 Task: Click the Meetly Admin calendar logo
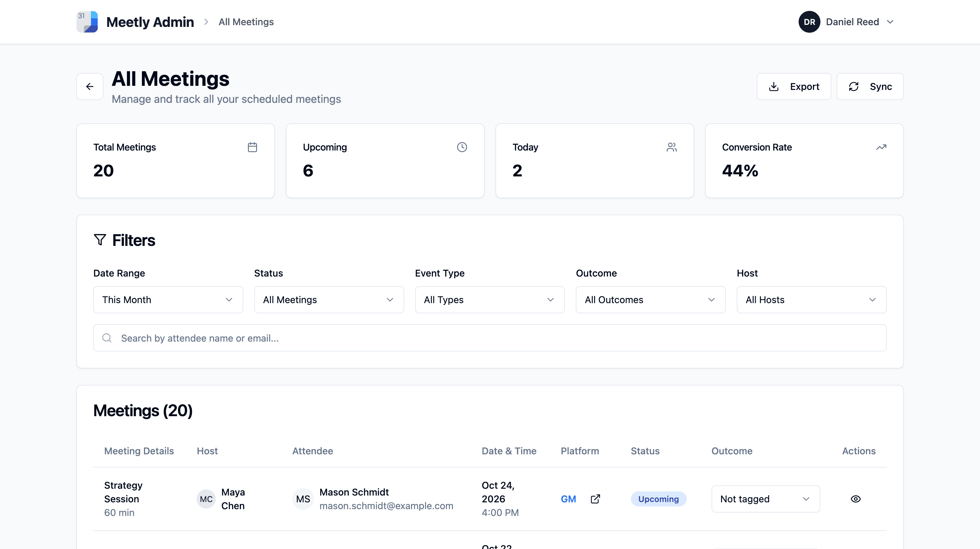(x=87, y=22)
